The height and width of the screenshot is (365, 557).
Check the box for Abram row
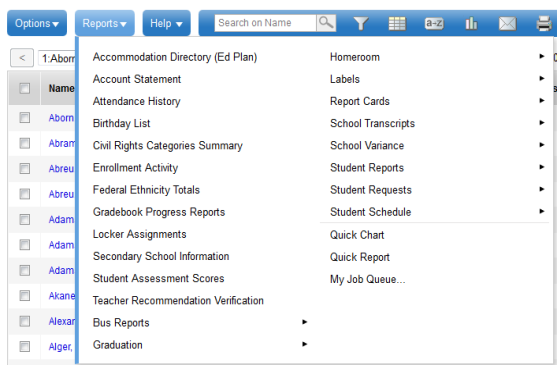25,143
